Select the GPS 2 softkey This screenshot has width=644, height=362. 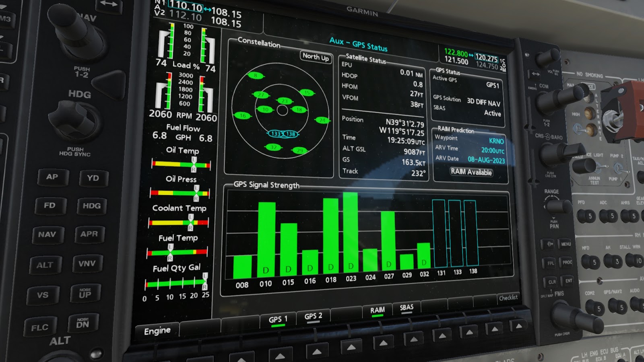[x=313, y=316]
